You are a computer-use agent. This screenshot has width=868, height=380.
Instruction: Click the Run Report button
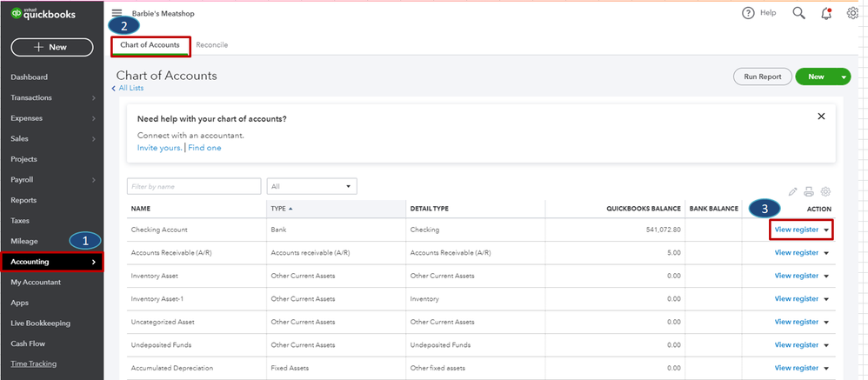tap(762, 77)
